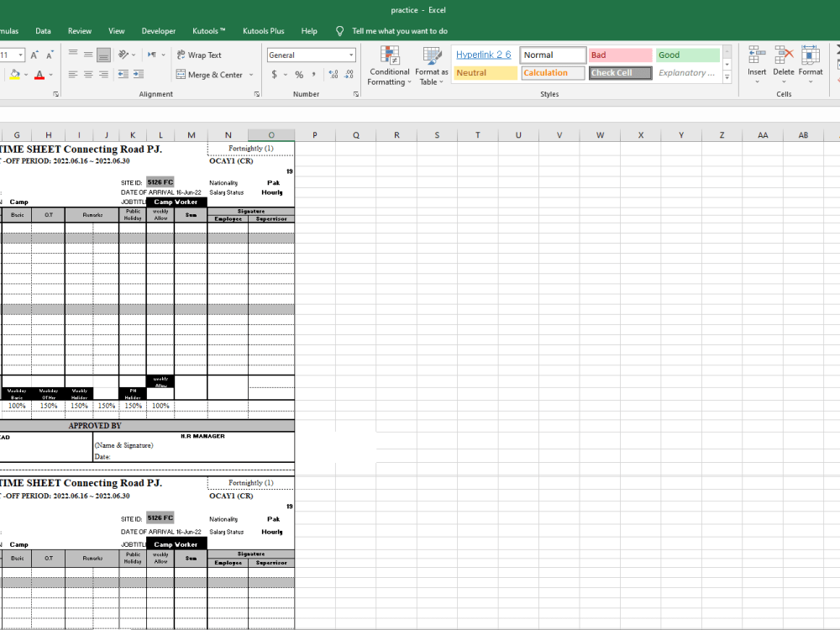Increase the cell indent
This screenshot has height=630, width=840.
click(x=139, y=75)
